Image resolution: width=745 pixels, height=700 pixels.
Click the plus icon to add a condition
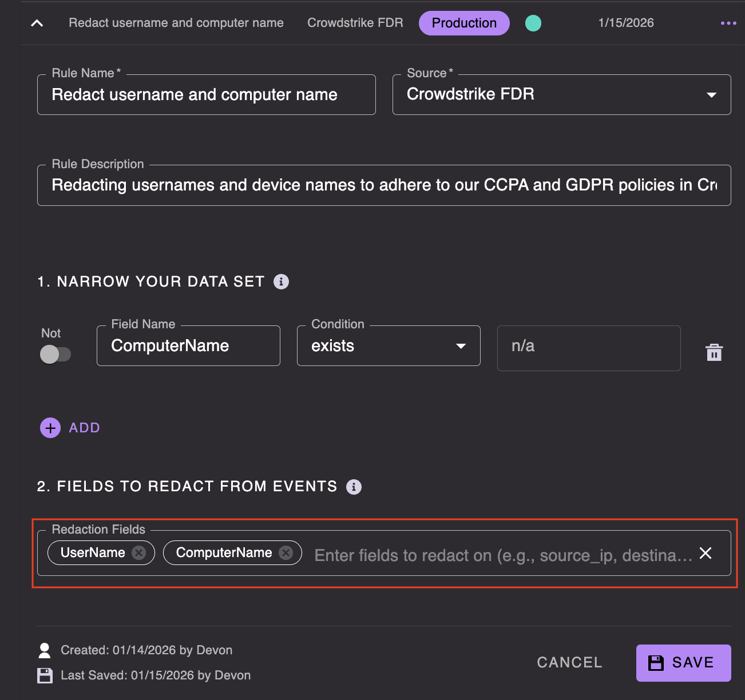point(50,428)
